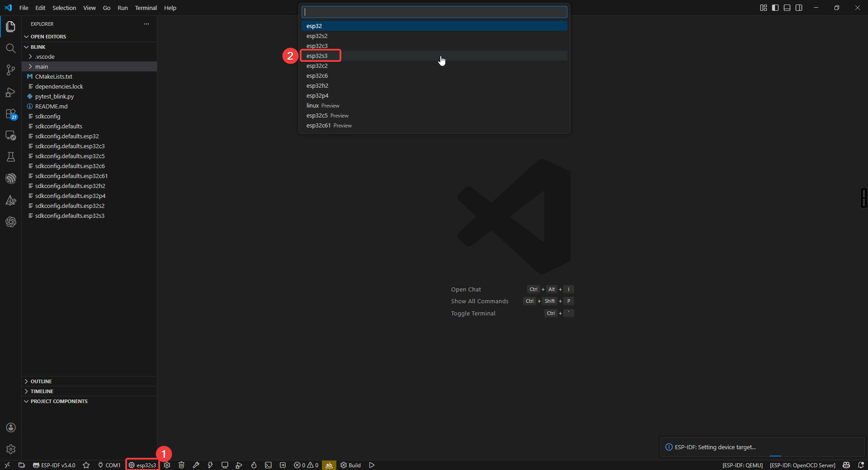868x470 pixels.
Task: Click the full clean trash icon
Action: [181, 465]
